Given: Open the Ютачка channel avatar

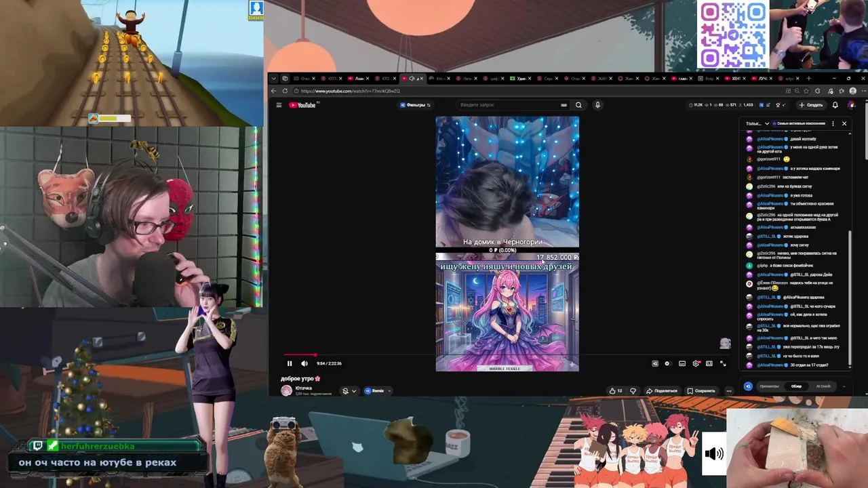Looking at the screenshot, I should [287, 390].
